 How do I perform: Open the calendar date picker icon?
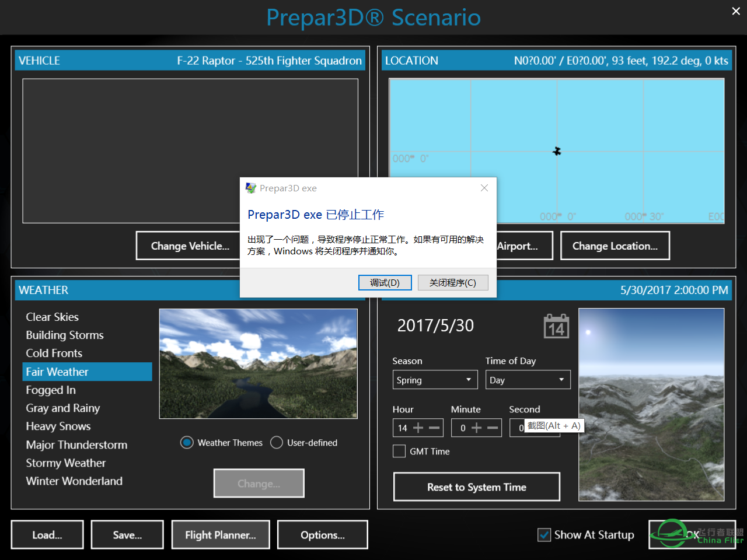click(x=556, y=326)
